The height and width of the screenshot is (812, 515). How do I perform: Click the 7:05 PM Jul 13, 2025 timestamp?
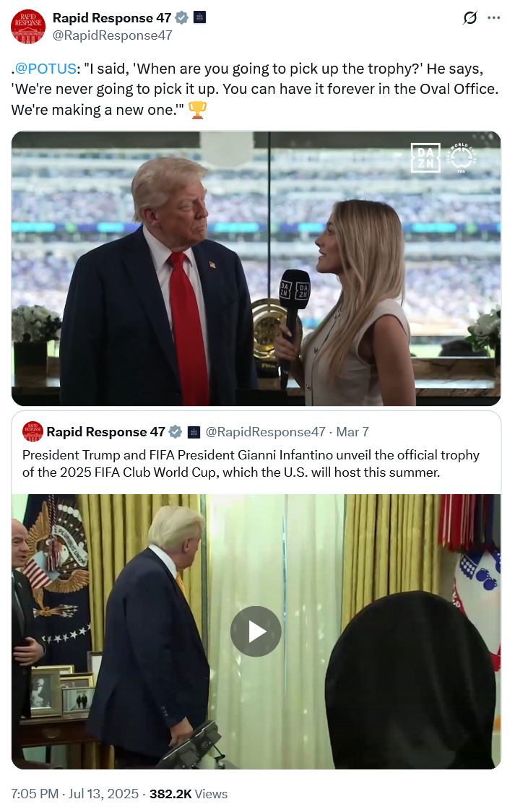coord(74,794)
